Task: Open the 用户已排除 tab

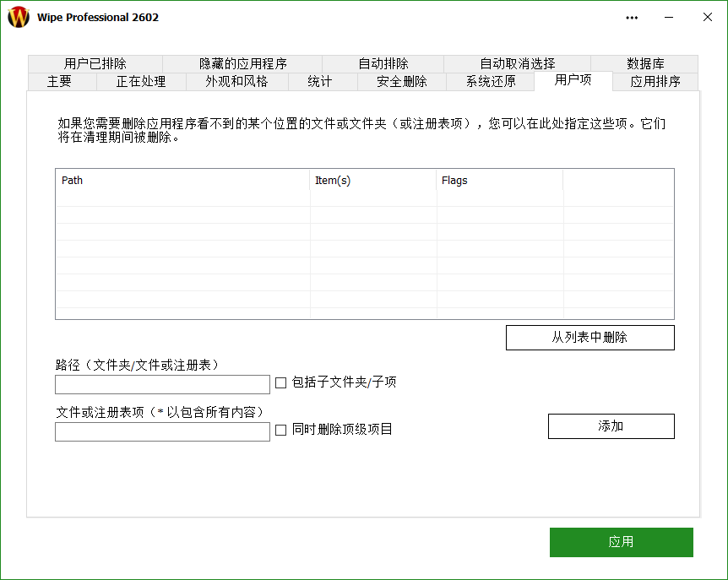Action: click(95, 62)
